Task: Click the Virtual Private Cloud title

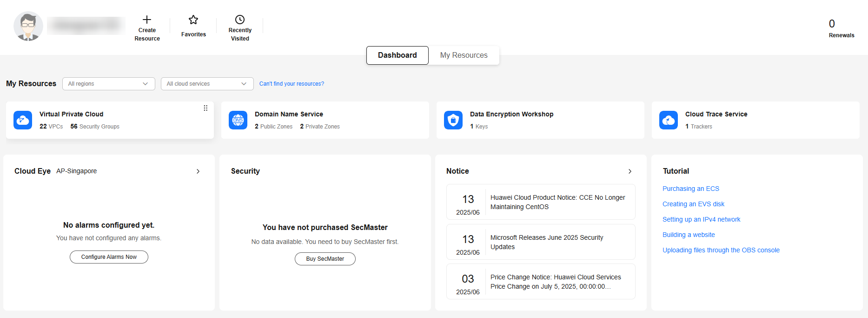Action: [x=72, y=114]
